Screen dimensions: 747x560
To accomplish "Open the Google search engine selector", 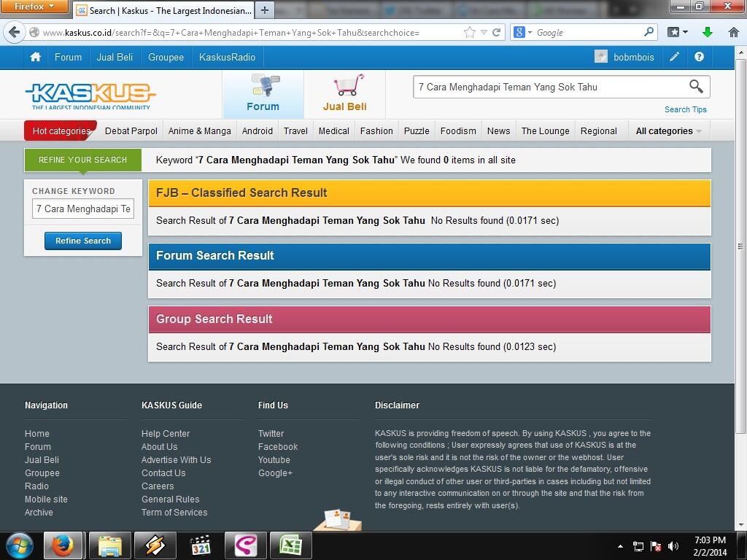I will (522, 32).
